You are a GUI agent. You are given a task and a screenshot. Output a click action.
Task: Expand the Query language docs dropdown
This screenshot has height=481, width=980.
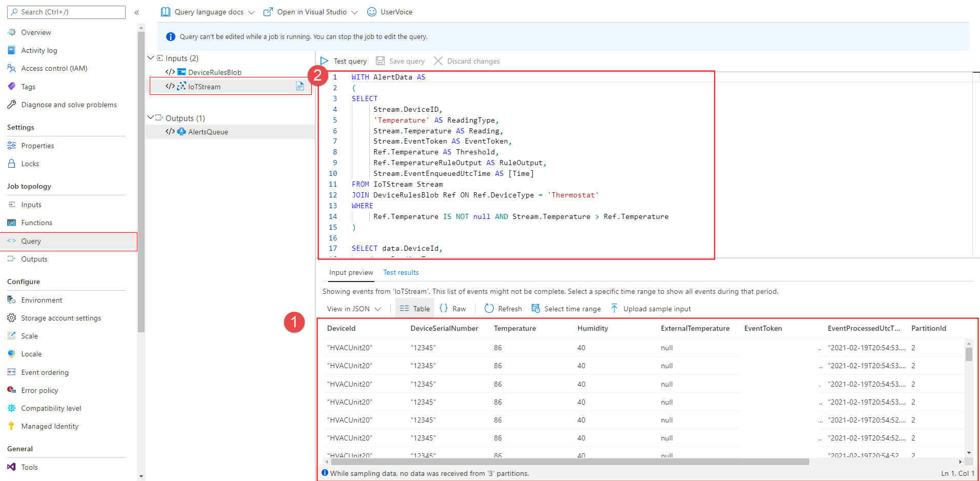[x=251, y=12]
